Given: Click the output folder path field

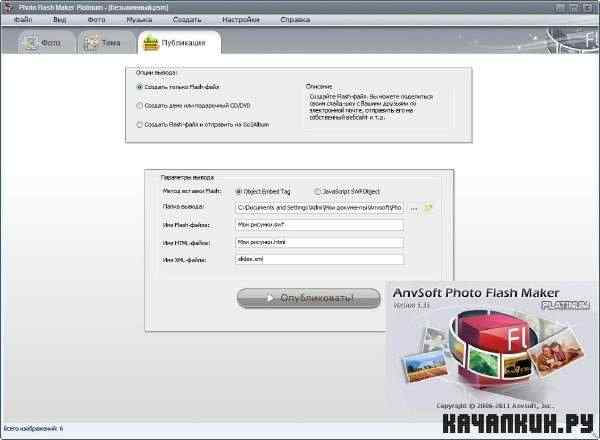Looking at the screenshot, I should pos(319,207).
